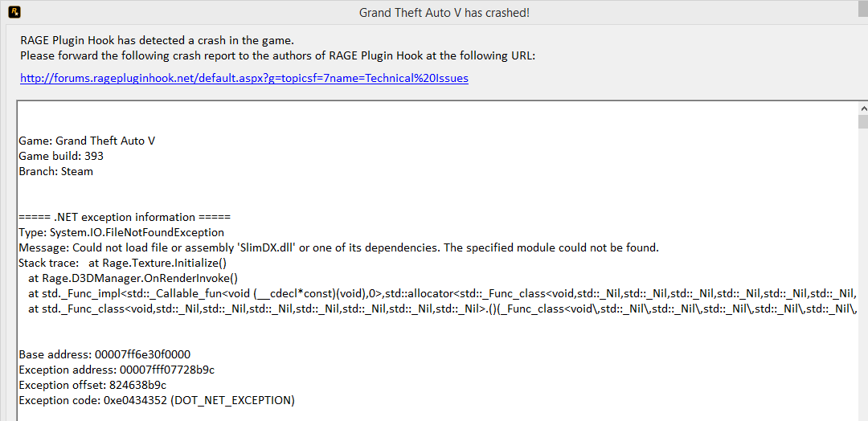The width and height of the screenshot is (868, 421).
Task: Click the 'Game build: 393' line
Action: tap(61, 156)
